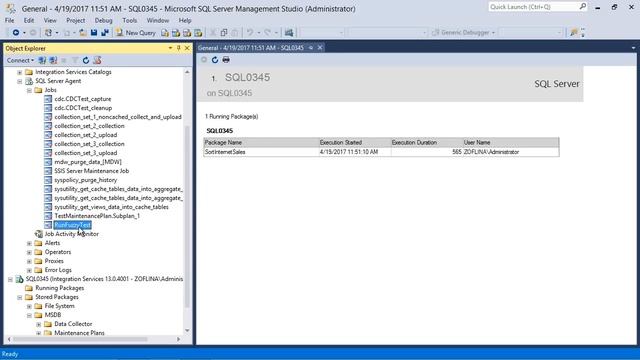Open the Help menu
640x360 pixels.
click(185, 20)
